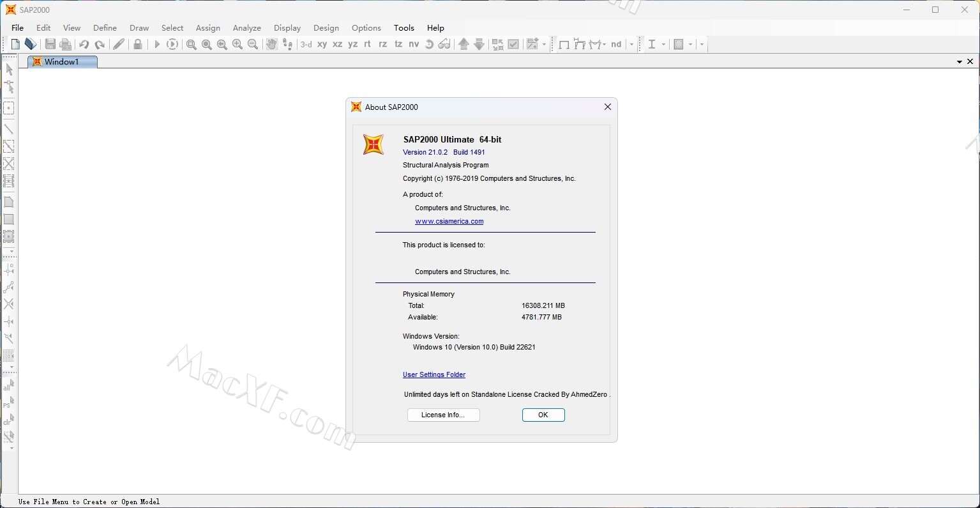The width and height of the screenshot is (980, 508).
Task: Select the Pan hand tool
Action: click(271, 44)
